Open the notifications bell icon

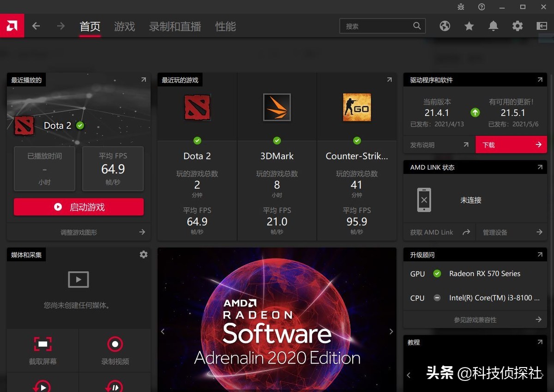(493, 26)
